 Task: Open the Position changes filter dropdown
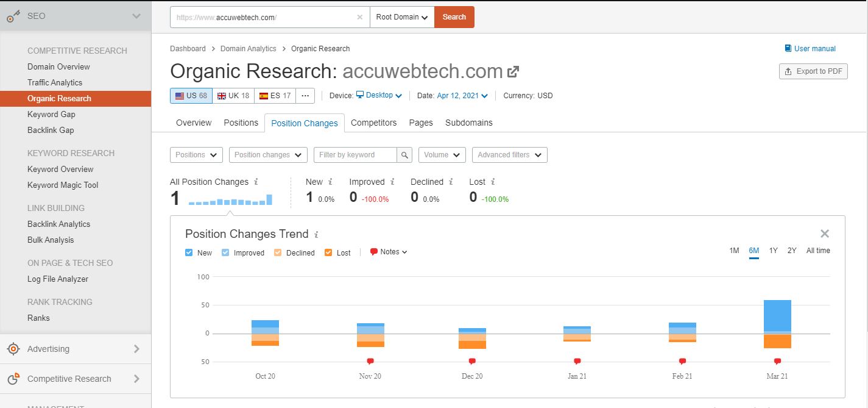[268, 155]
